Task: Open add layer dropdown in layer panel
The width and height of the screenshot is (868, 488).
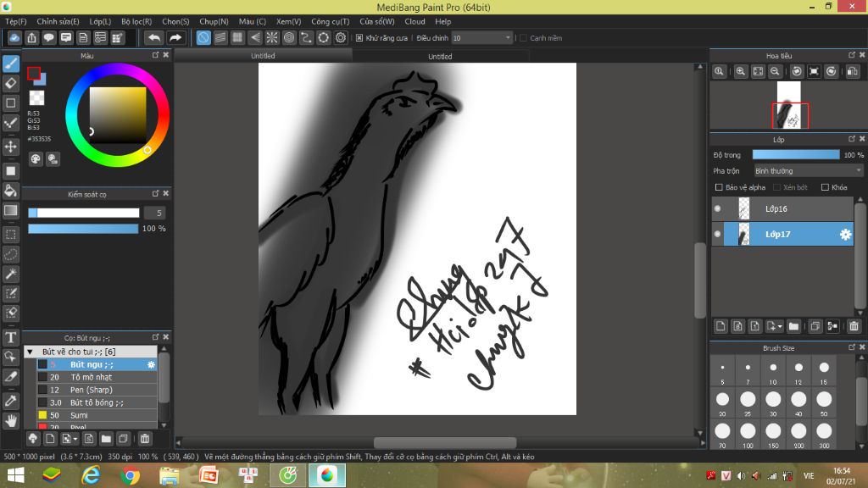Action: coord(774,326)
